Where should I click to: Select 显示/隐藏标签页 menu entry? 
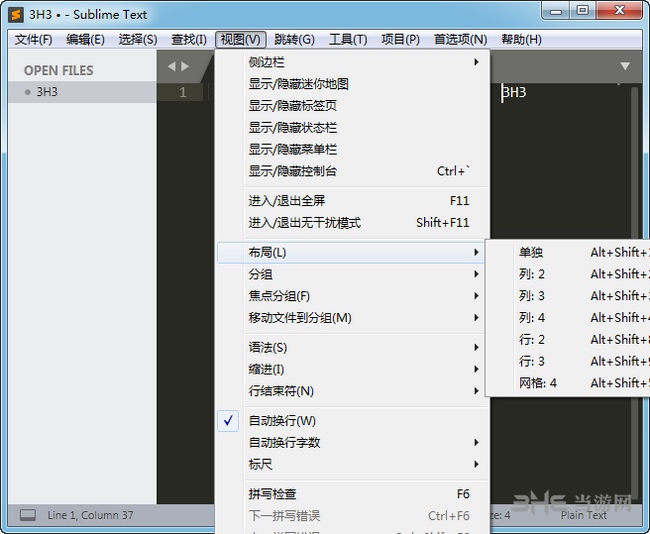350,106
